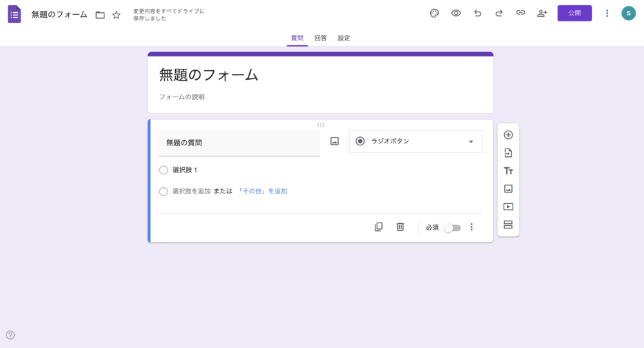Preview the form with eye icon
The image size is (644, 348).
click(456, 13)
